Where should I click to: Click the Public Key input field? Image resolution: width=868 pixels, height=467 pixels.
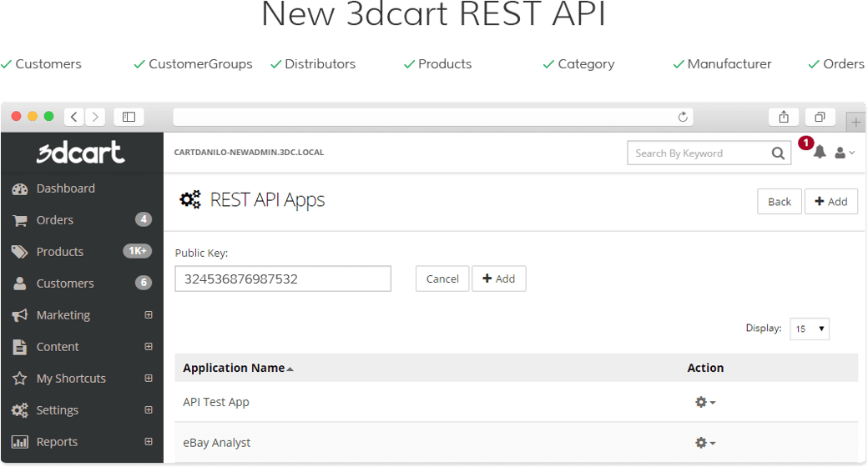coord(283,279)
